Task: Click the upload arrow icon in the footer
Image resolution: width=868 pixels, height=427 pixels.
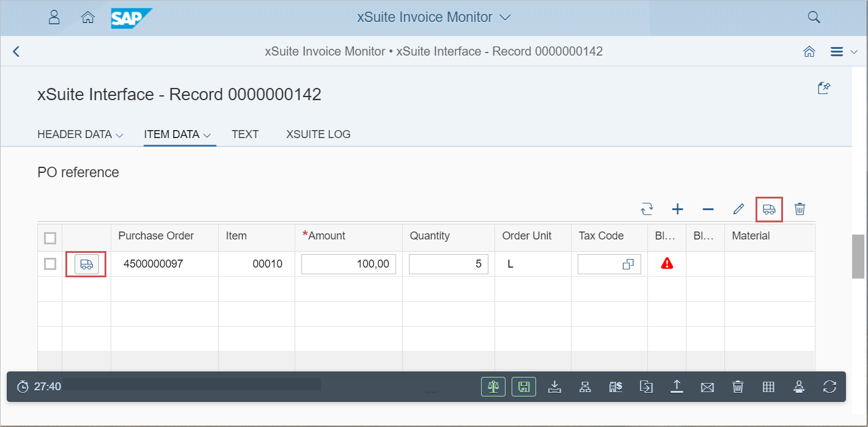Action: [x=677, y=387]
